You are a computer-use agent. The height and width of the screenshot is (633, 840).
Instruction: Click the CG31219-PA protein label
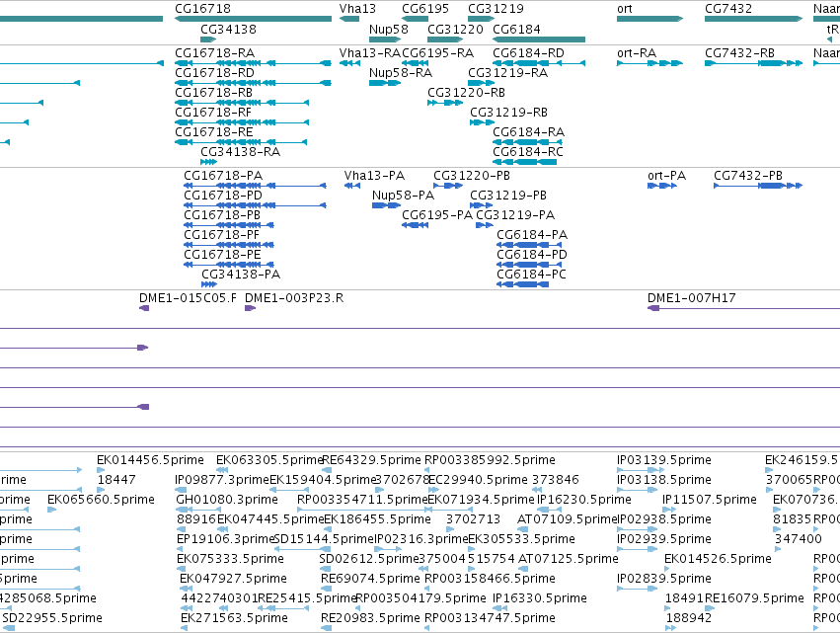[x=515, y=215]
